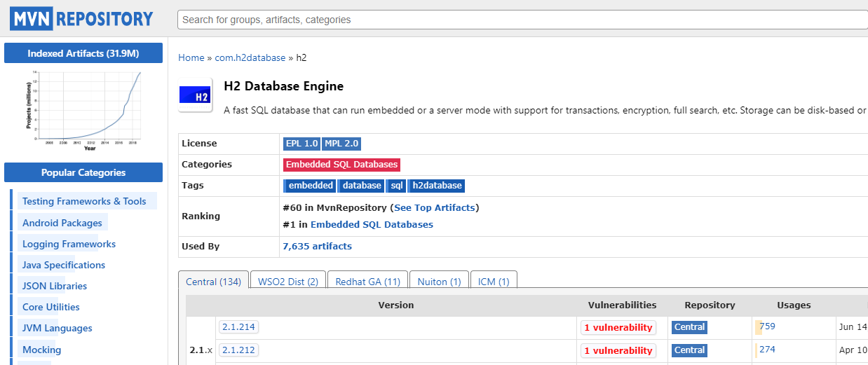Click the H2 Database Engine title

point(283,86)
